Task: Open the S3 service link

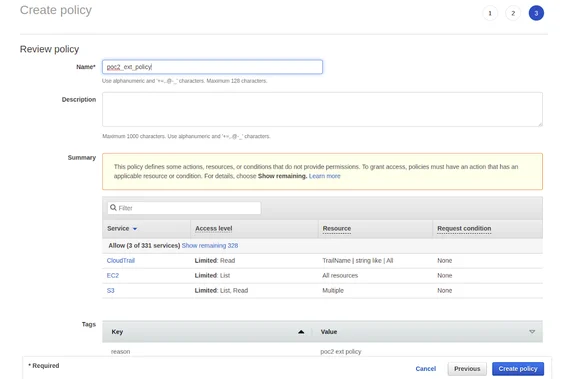Action: point(111,290)
